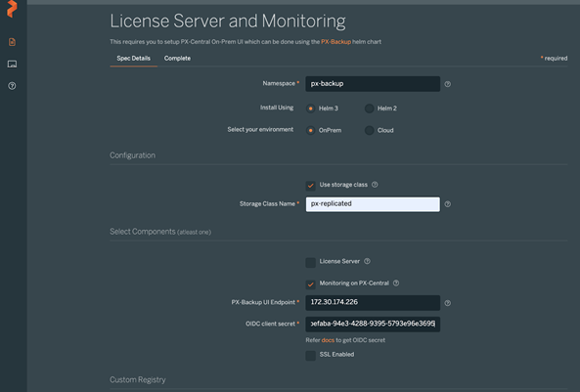Viewport: 580px width, 392px height.
Task: Click the License Server and Monitoring heading
Action: pyautogui.click(x=228, y=22)
